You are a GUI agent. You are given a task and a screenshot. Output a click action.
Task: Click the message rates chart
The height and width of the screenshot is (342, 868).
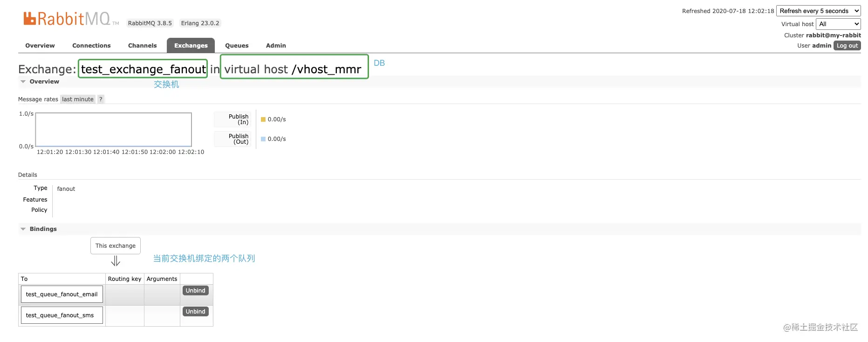(x=114, y=130)
